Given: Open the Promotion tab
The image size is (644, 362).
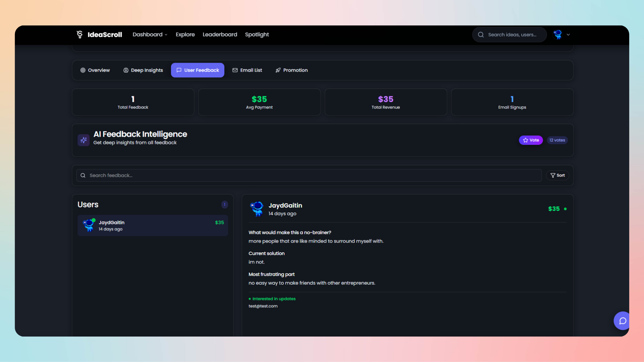Looking at the screenshot, I should point(291,70).
